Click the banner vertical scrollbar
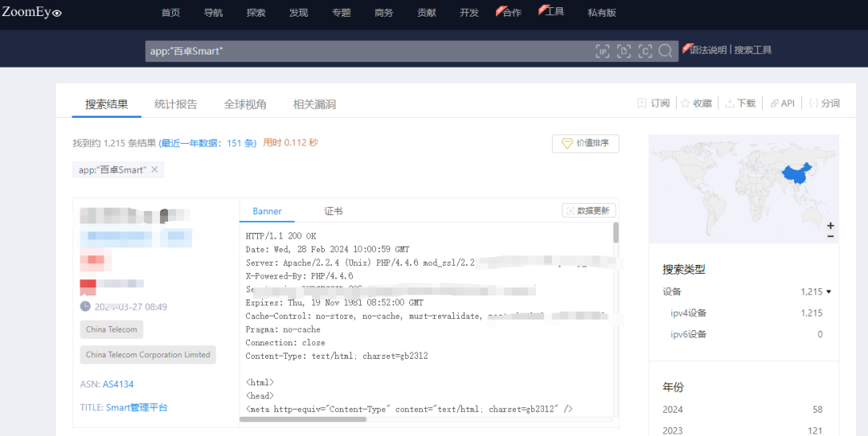This screenshot has height=436, width=868. coord(616,233)
